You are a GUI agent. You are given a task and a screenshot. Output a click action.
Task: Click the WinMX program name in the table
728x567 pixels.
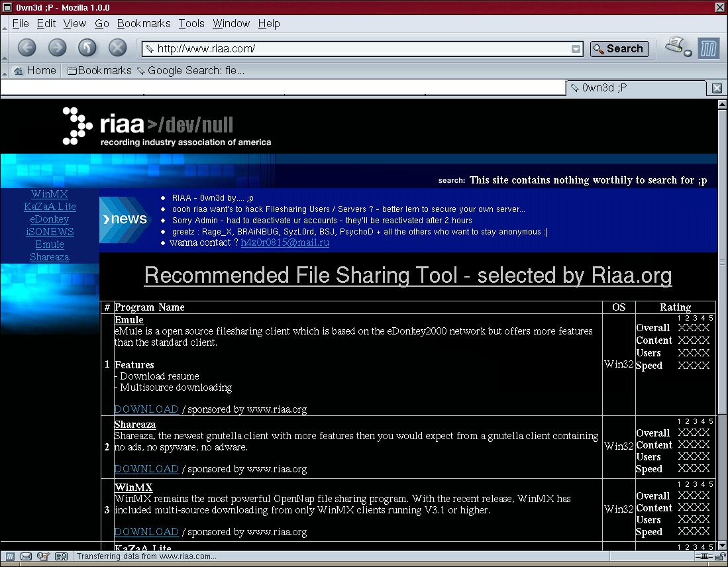pos(134,487)
